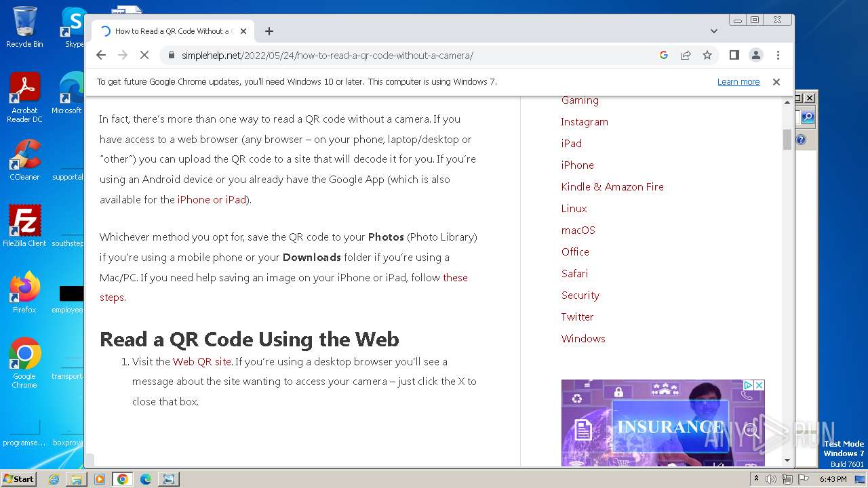The height and width of the screenshot is (488, 868).
Task: Click the page scroll up arrow
Action: click(787, 102)
